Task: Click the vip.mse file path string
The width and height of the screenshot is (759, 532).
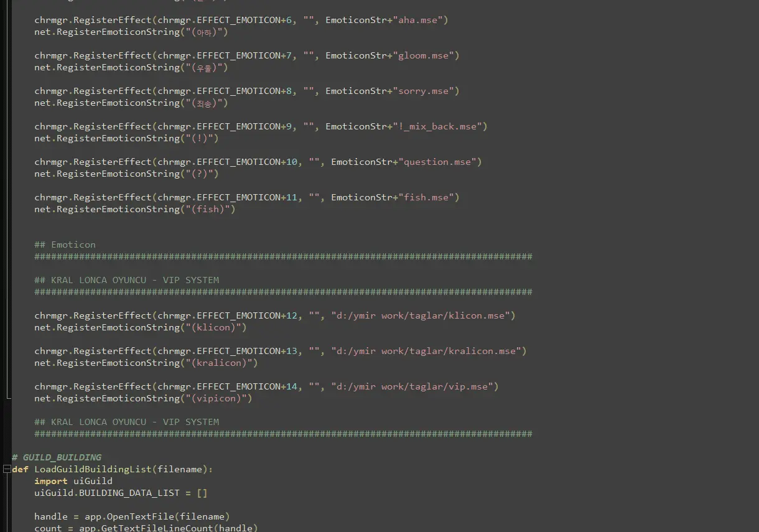Action: (x=414, y=386)
